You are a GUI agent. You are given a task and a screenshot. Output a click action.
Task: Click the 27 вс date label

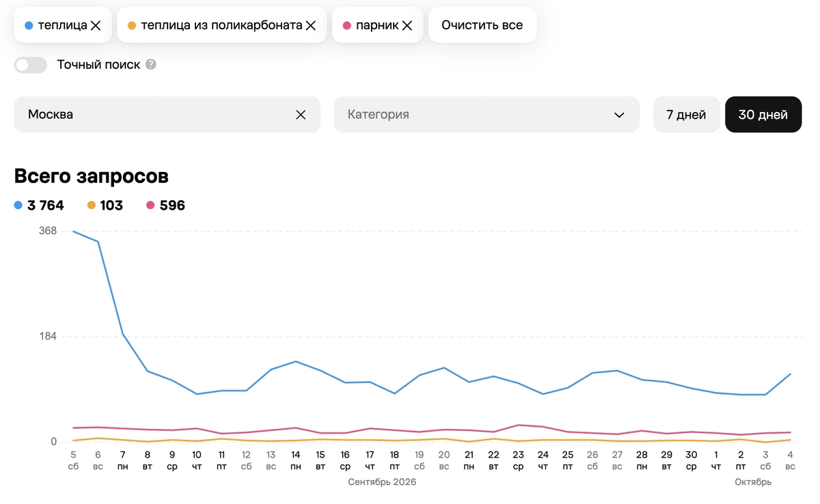[617, 460]
